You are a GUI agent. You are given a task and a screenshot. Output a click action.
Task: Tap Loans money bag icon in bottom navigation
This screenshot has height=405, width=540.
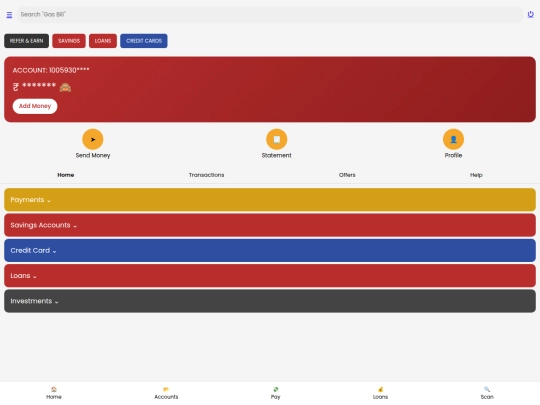click(x=381, y=390)
